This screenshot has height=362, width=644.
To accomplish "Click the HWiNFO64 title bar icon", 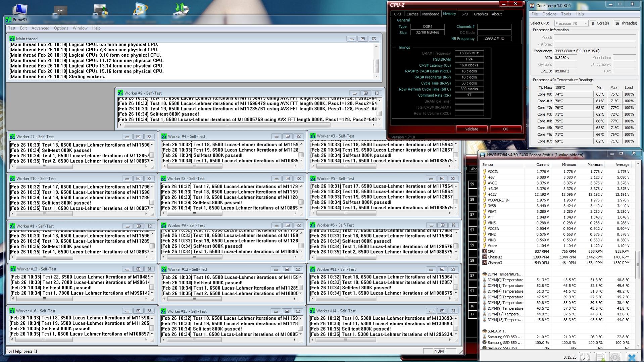I will click(483, 155).
